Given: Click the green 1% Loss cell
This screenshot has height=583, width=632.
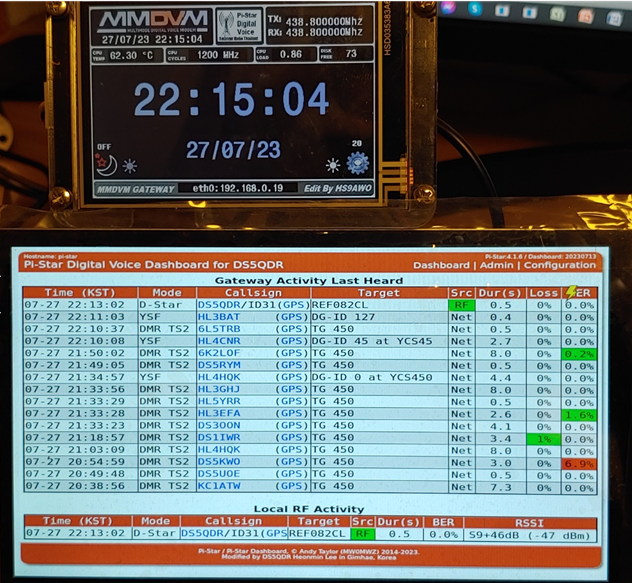Looking at the screenshot, I should (544, 439).
